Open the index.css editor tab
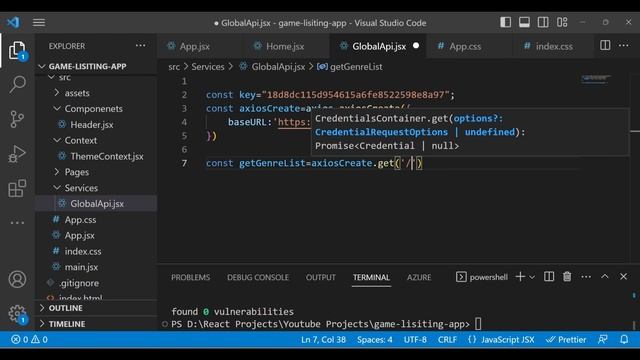This screenshot has width=640, height=360. tap(554, 46)
